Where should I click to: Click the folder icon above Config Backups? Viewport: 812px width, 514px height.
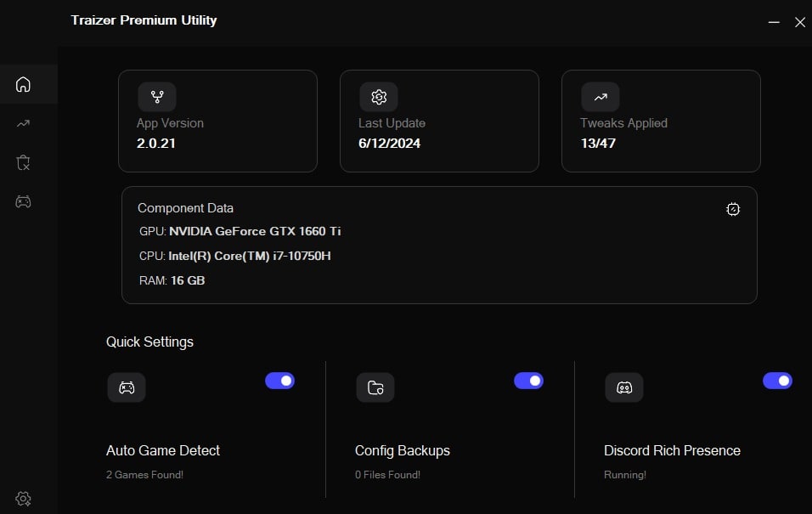pos(375,387)
